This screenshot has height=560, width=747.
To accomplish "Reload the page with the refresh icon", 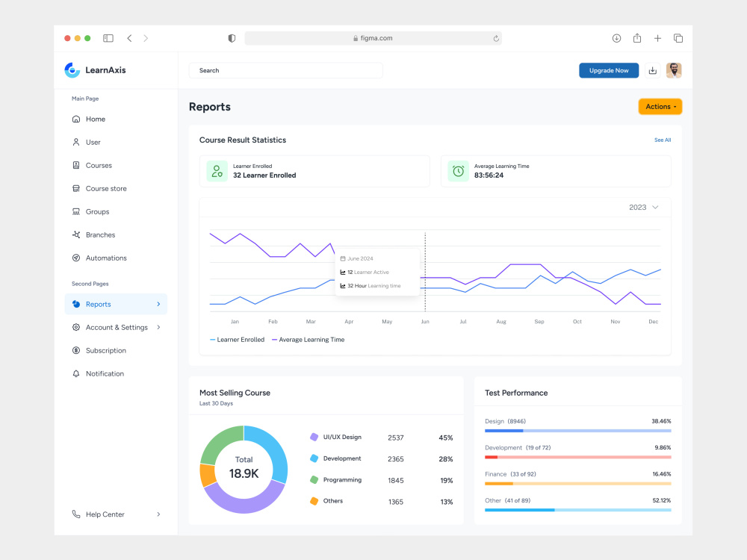I will [496, 38].
